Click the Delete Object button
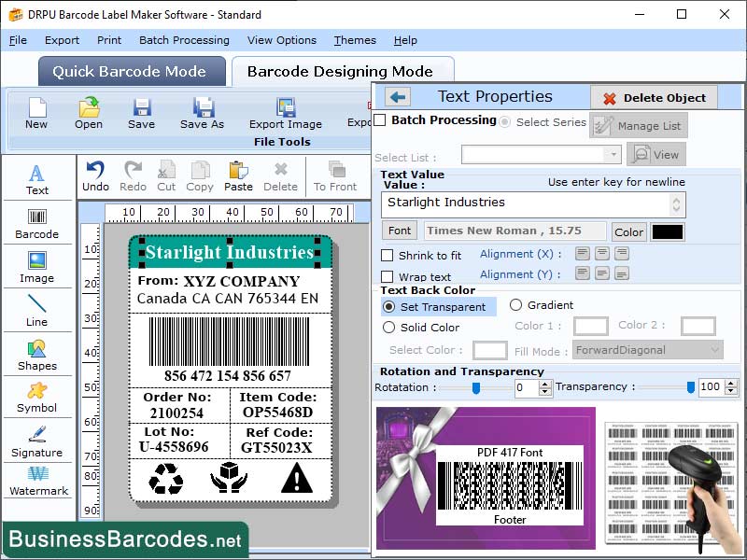Screen dimensions: 747x560 pos(654,97)
